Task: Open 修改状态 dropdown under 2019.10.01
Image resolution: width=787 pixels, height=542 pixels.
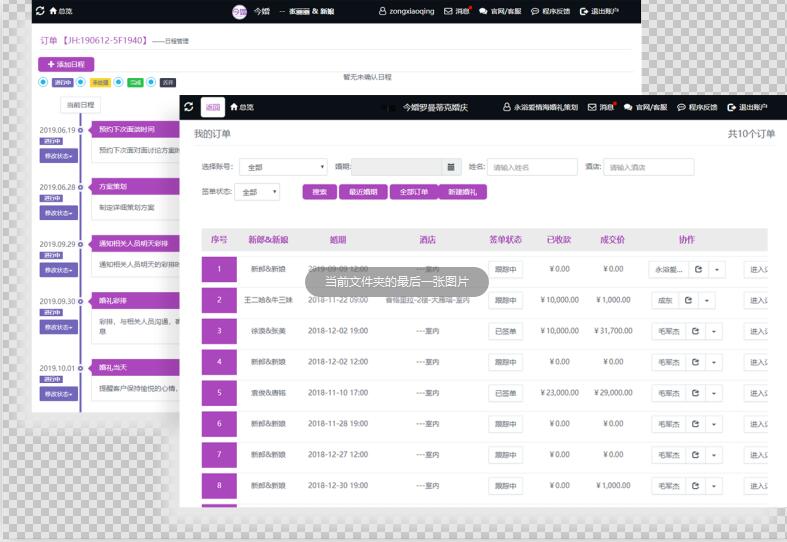Action: [x=59, y=394]
